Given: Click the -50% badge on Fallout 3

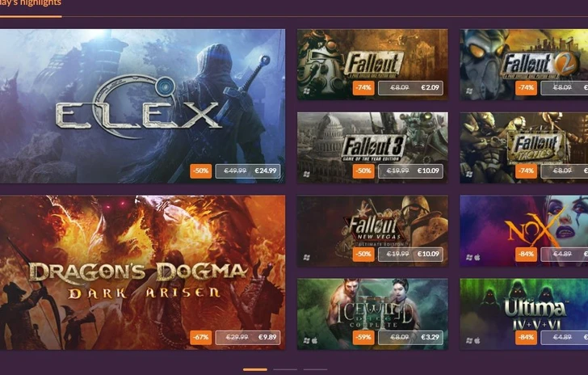Looking at the screenshot, I should pyautogui.click(x=363, y=171).
